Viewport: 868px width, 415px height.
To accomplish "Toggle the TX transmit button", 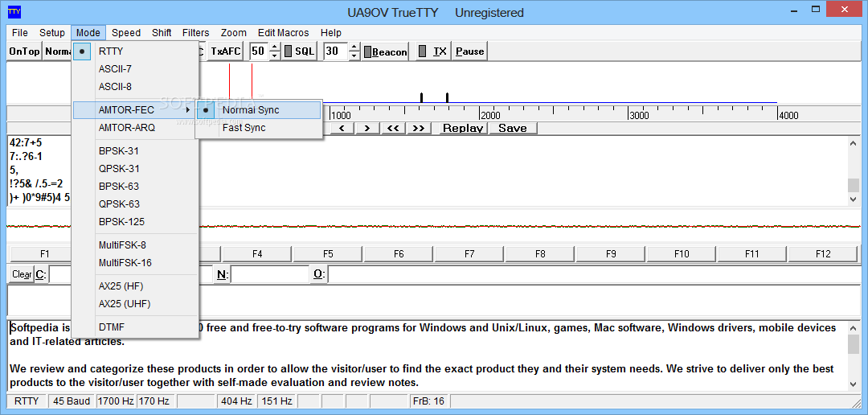I will pos(433,51).
